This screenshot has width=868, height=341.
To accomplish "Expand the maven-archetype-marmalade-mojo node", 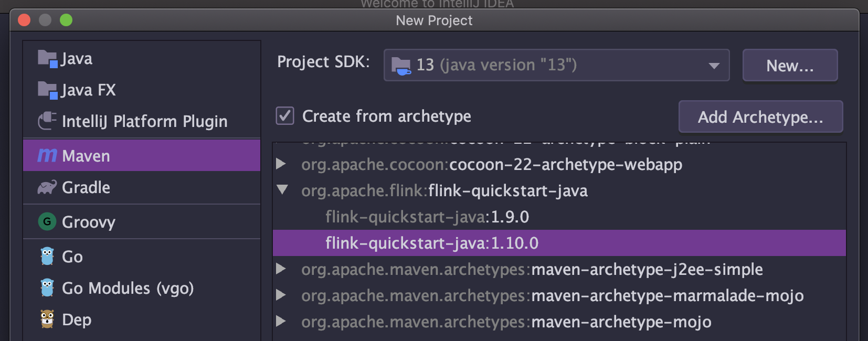I will click(281, 295).
